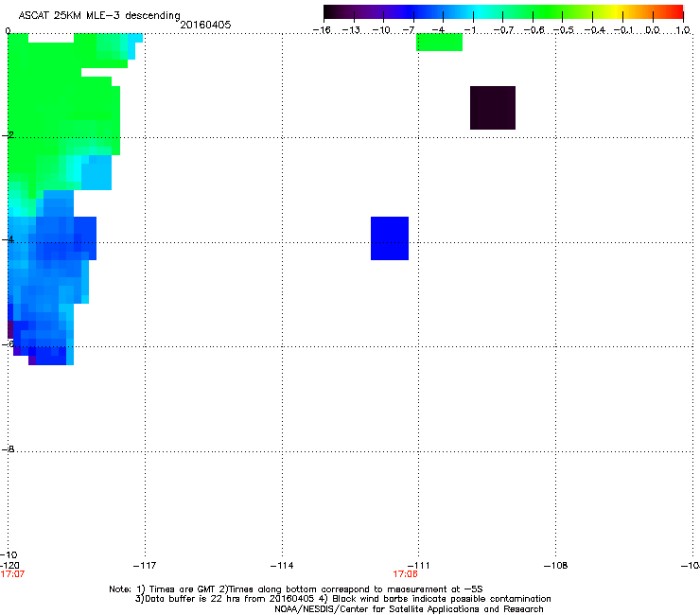The image size is (700, 615).
Task: Select the date label "20160405" under the title
Action: click(x=205, y=25)
